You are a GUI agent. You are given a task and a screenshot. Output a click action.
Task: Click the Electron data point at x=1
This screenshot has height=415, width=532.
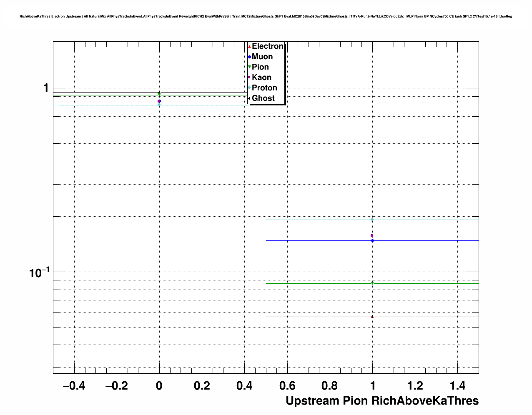[372, 317]
